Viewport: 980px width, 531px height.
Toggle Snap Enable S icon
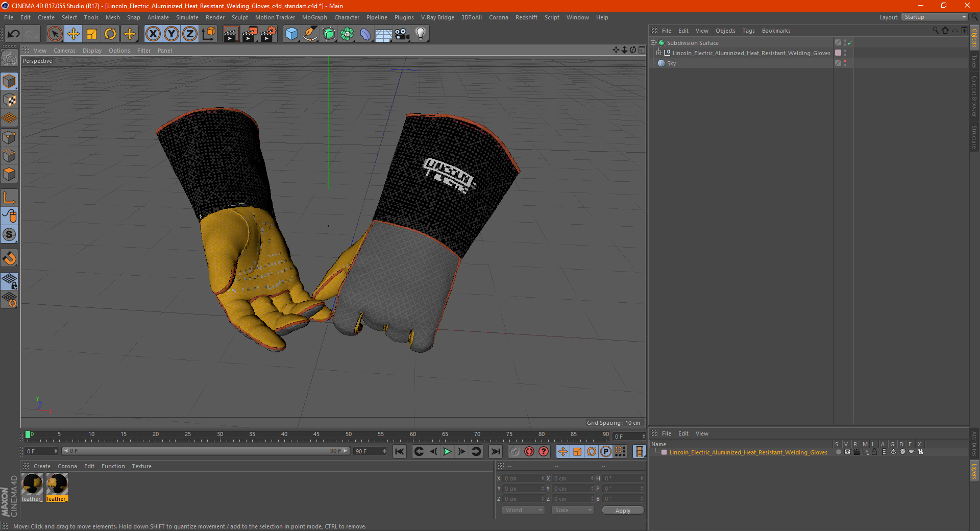(x=10, y=234)
